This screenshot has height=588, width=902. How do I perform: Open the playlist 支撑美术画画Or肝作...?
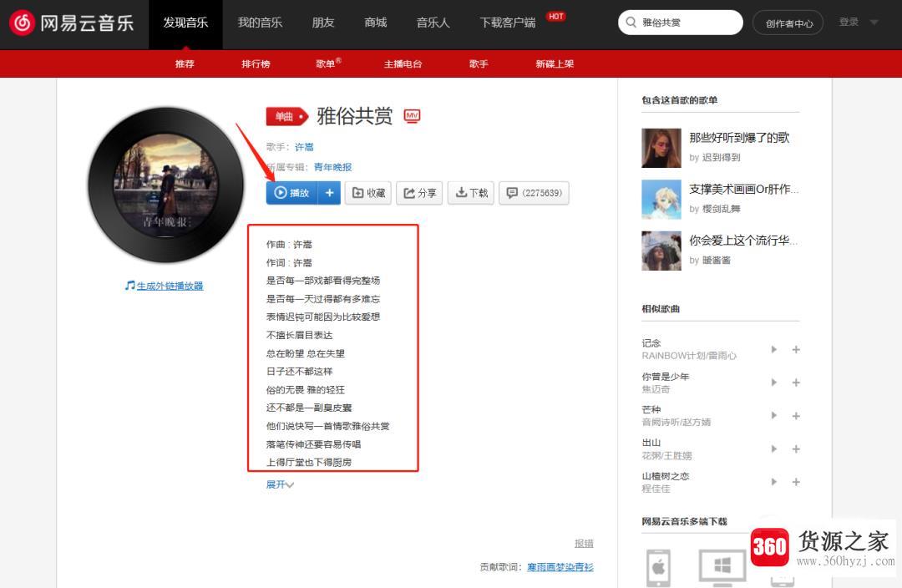pyautogui.click(x=744, y=190)
